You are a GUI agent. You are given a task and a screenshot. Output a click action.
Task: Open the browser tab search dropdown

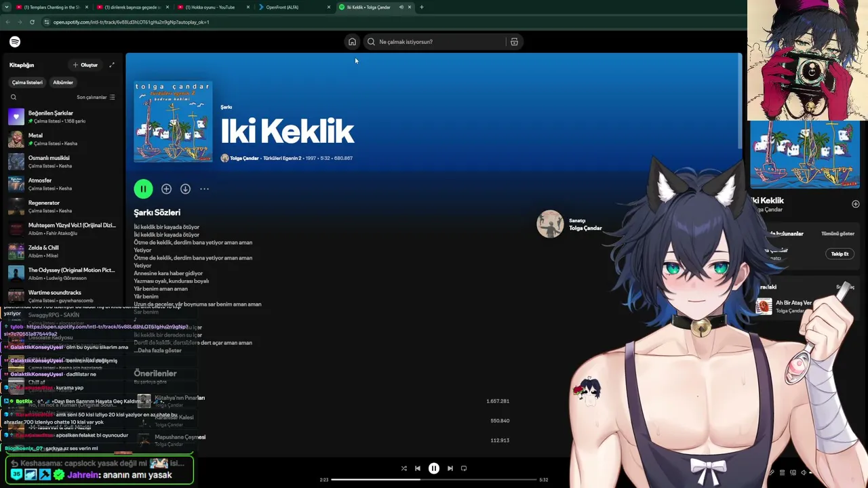(x=6, y=7)
